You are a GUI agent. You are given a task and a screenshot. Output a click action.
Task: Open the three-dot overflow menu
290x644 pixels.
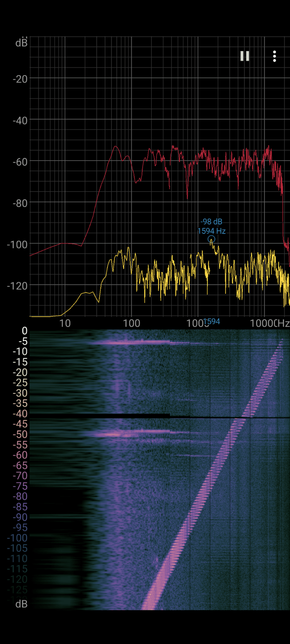coord(274,56)
